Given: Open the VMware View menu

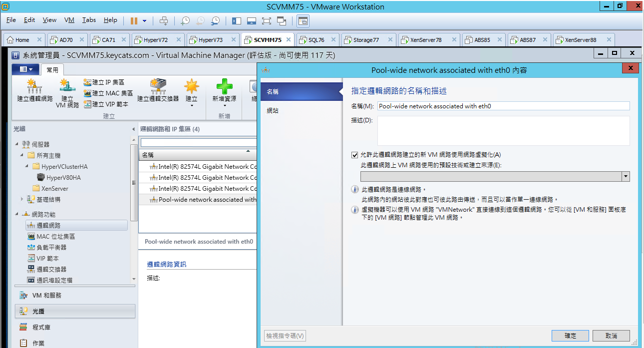Looking at the screenshot, I should tap(49, 20).
